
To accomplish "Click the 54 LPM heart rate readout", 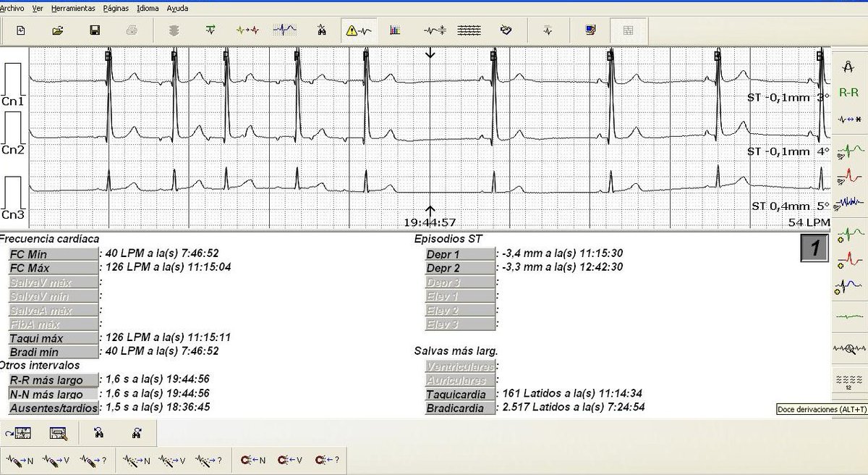I will (x=809, y=222).
